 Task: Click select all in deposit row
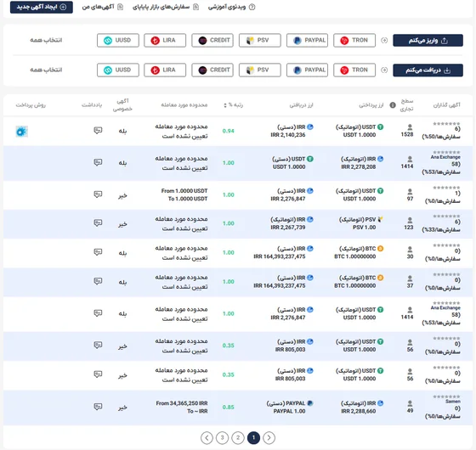coord(46,40)
